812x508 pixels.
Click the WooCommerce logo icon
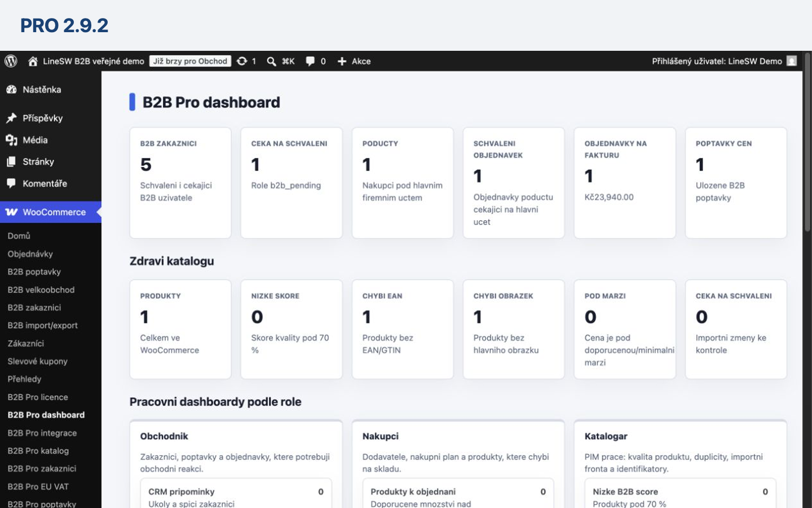[x=11, y=212]
